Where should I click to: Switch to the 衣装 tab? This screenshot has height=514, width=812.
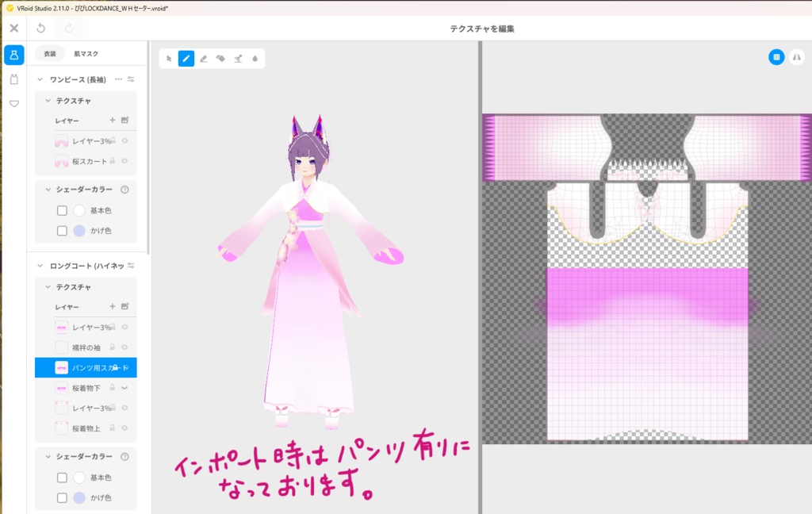pyautogui.click(x=49, y=54)
